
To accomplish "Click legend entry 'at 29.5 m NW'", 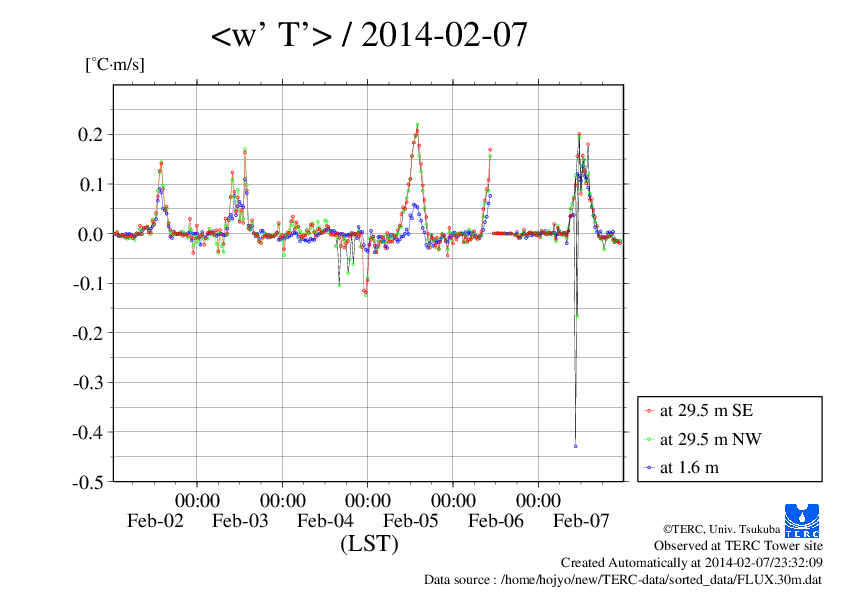I will [x=710, y=439].
